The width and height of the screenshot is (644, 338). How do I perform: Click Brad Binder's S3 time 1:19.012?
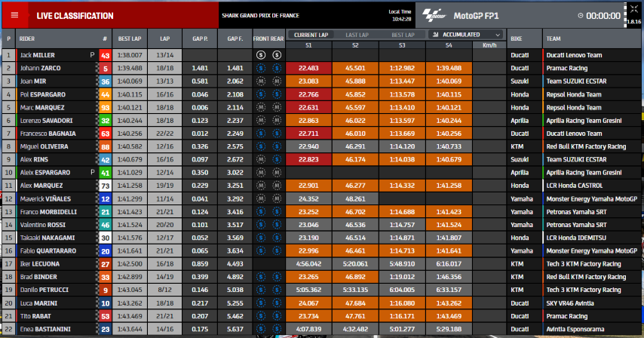pos(402,277)
